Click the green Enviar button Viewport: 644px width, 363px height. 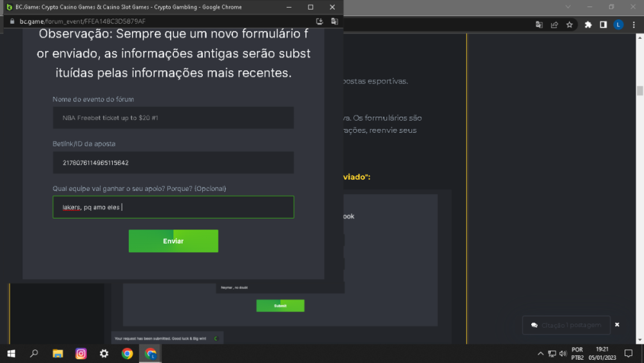pos(173,241)
